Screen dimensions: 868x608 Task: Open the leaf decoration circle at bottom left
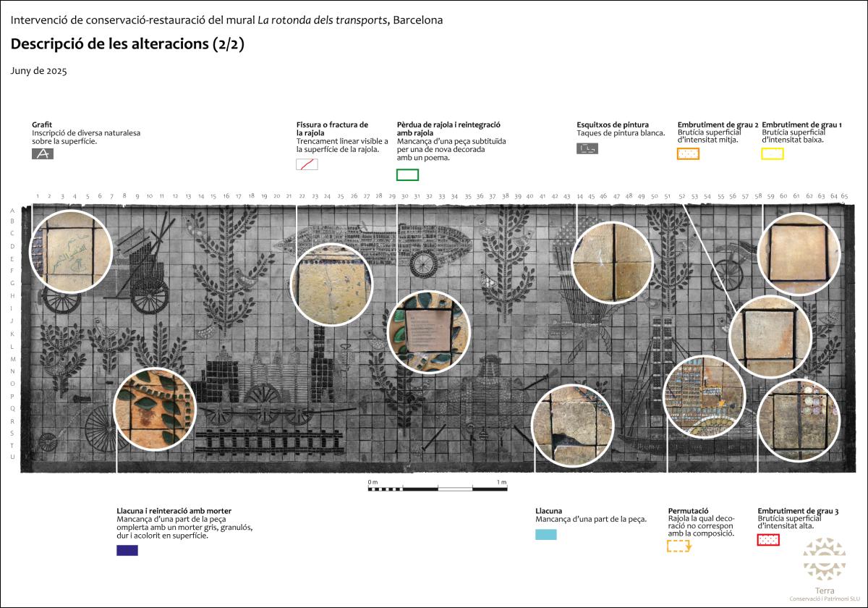click(x=154, y=409)
